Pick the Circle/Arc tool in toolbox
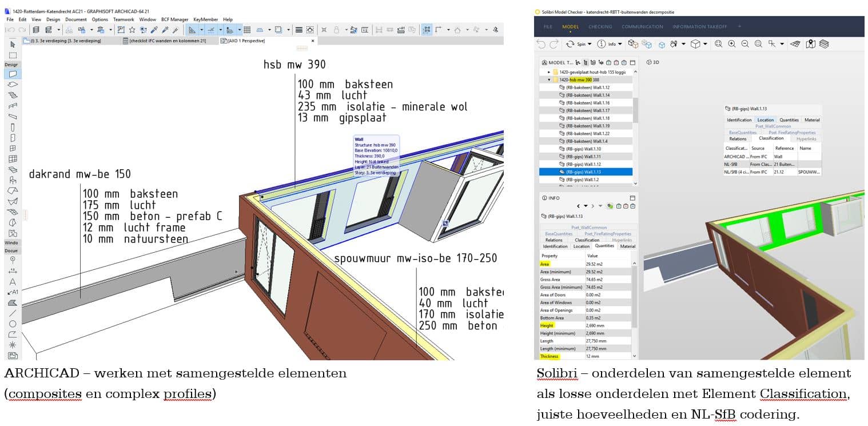The image size is (868, 426). pos(13,324)
